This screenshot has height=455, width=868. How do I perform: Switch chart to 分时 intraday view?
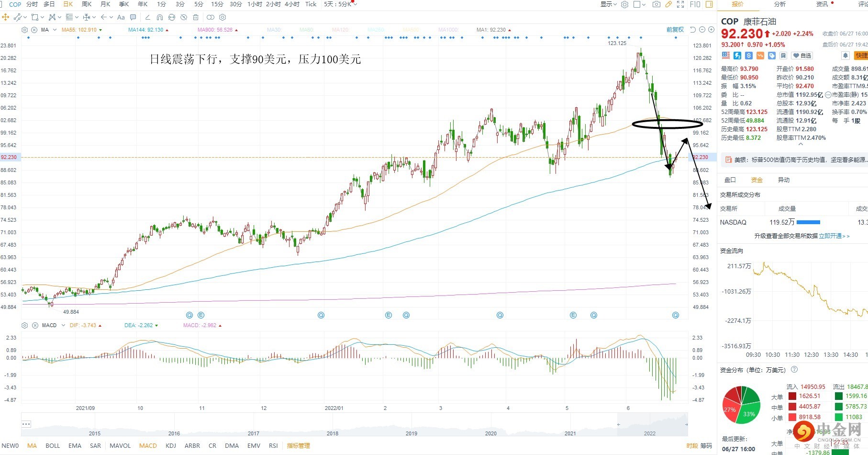[x=32, y=4]
